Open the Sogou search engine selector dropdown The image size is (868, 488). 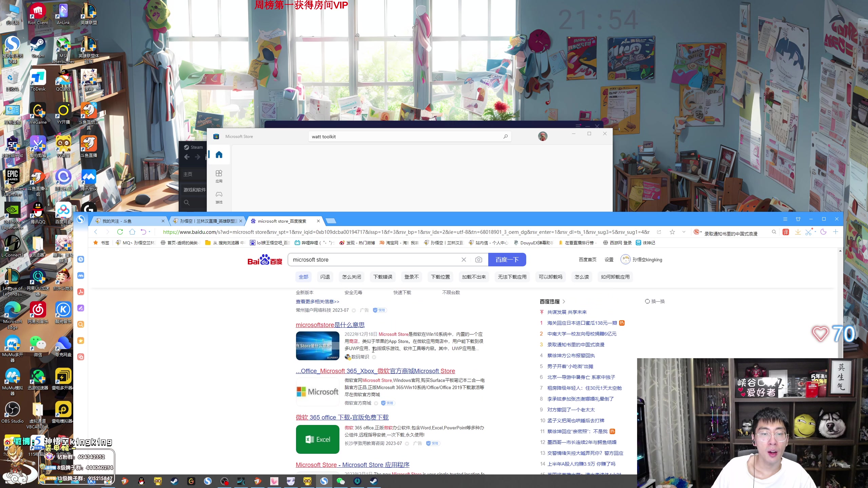698,232
